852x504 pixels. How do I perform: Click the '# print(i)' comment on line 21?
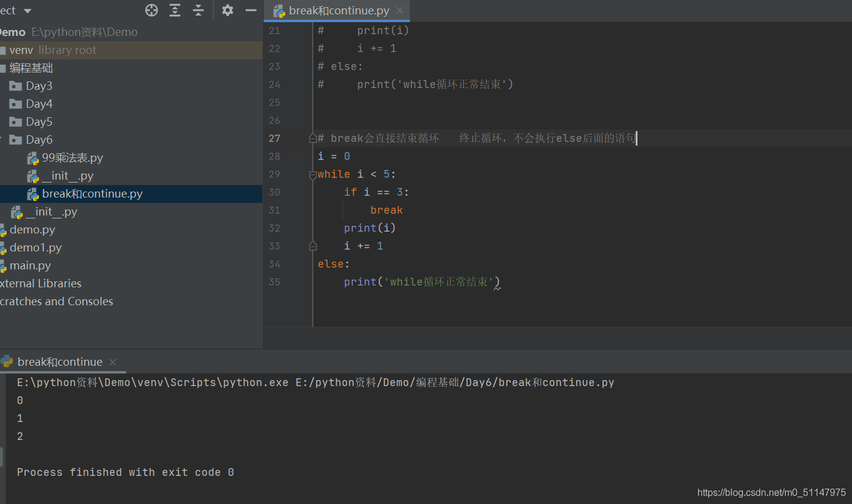[363, 31]
